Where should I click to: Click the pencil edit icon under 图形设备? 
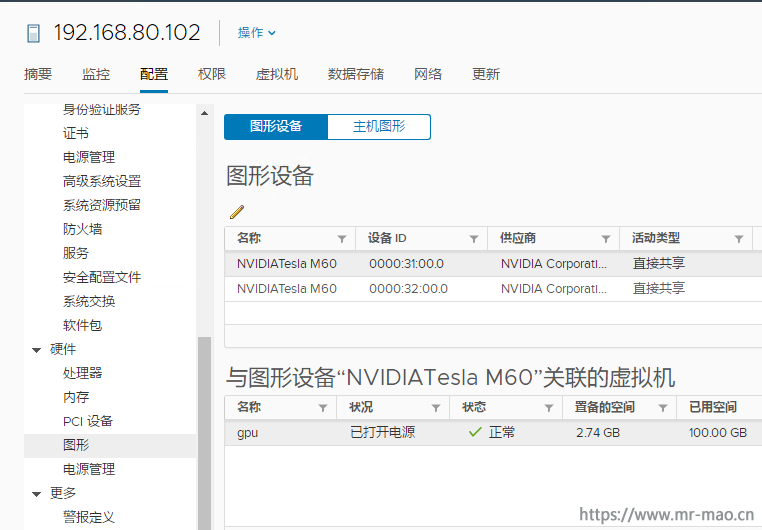[237, 212]
